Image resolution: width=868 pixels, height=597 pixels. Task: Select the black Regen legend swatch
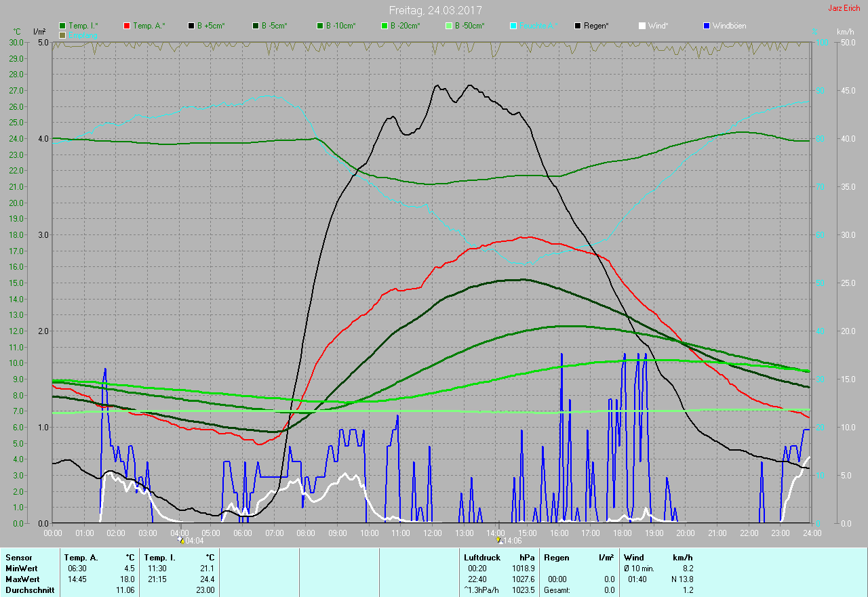(578, 26)
